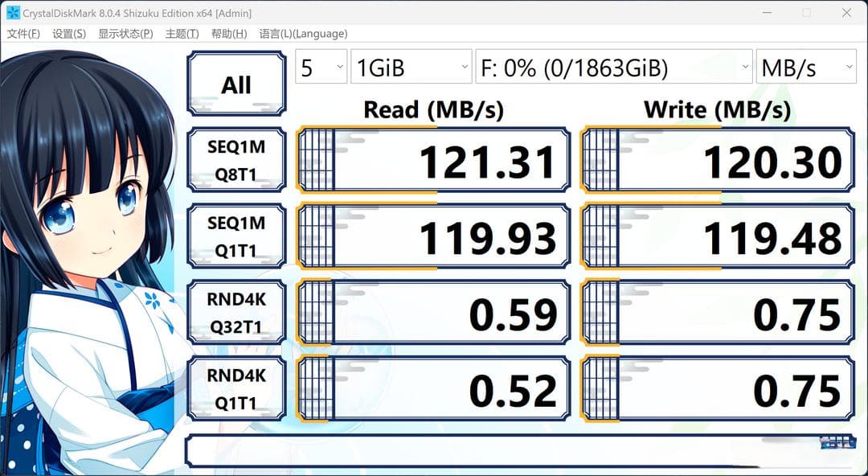This screenshot has height=476, width=868.
Task: Click the RND4K Q32T1 write value 0.75
Action: pyautogui.click(x=718, y=313)
